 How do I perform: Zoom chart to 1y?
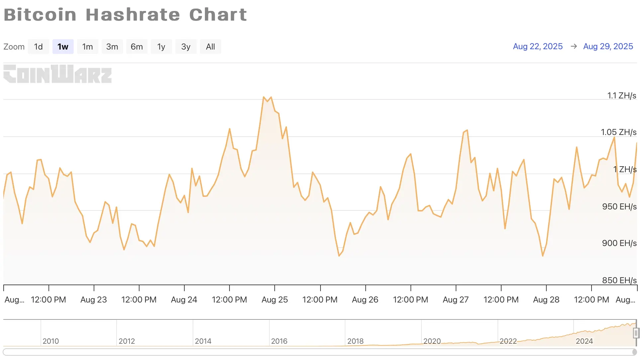[x=161, y=47]
